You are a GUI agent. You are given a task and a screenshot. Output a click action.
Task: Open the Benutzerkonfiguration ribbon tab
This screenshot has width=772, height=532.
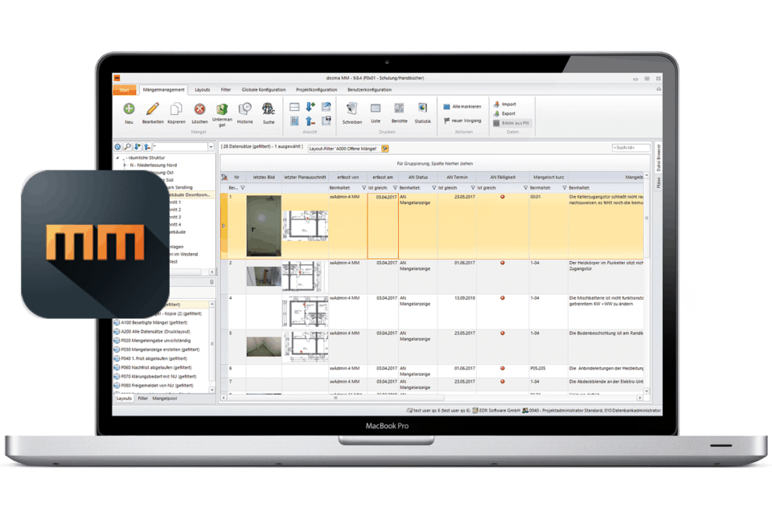pyautogui.click(x=369, y=90)
